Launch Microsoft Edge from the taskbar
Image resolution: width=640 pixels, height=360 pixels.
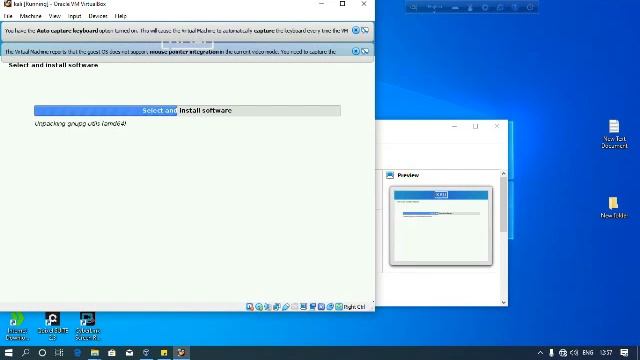77,353
